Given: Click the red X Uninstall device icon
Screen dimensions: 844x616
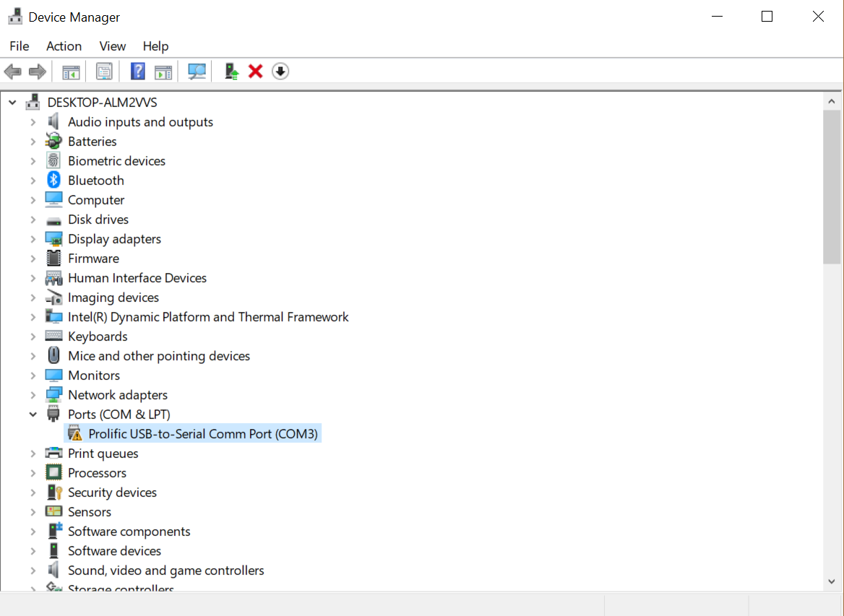Looking at the screenshot, I should pyautogui.click(x=255, y=71).
